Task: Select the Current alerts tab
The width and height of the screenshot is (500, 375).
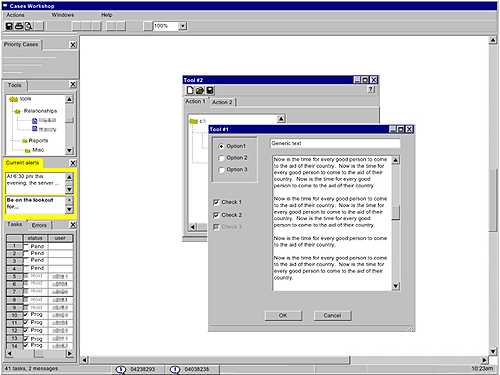Action: pos(22,163)
